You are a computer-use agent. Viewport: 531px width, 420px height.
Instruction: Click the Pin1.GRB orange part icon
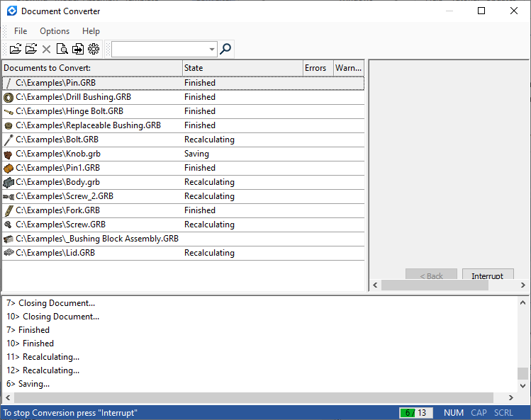pos(9,168)
